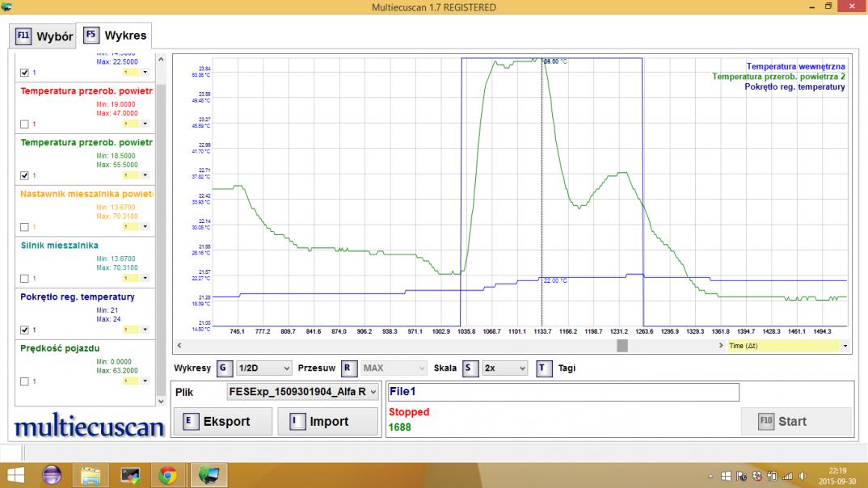Enable Prędkość pojazdu checkbox
Viewport: 868px width, 488px height.
pyautogui.click(x=24, y=381)
